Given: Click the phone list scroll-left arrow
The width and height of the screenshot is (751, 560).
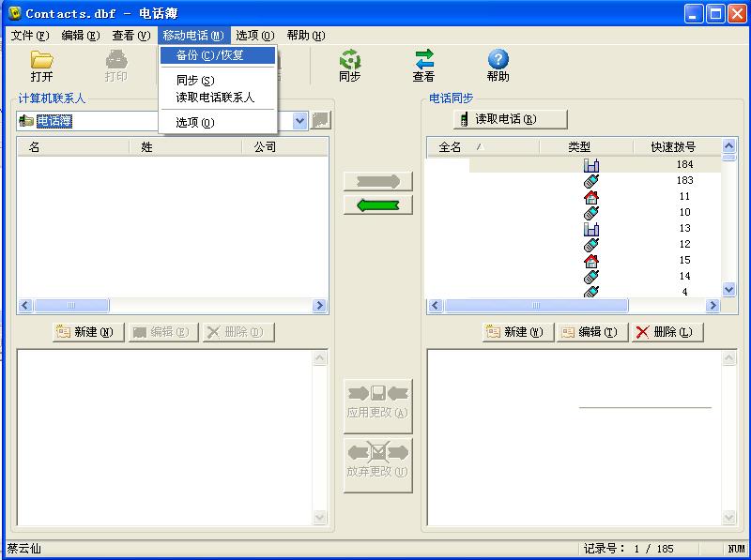Looking at the screenshot, I should tap(436, 306).
